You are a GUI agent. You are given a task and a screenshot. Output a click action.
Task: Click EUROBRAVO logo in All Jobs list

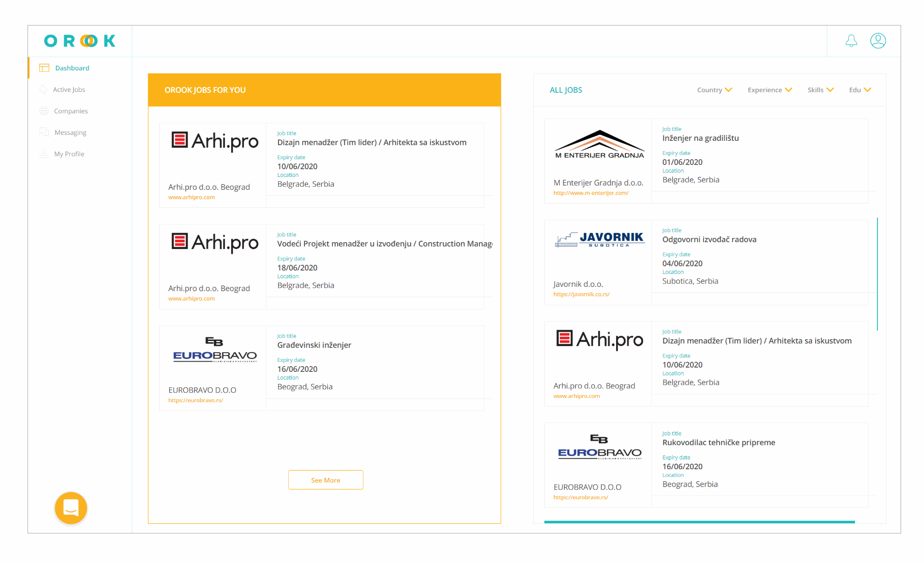(x=600, y=447)
